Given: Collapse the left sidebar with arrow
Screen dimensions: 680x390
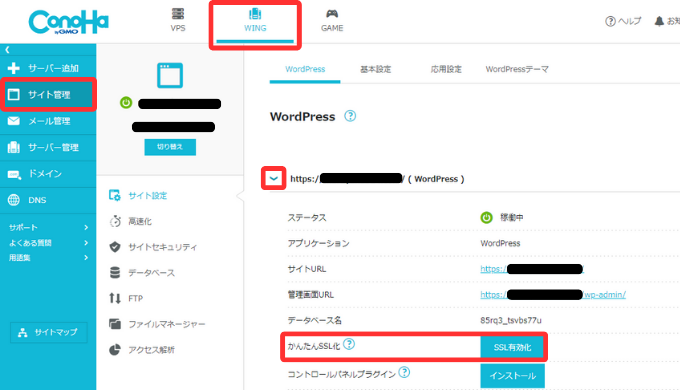Looking at the screenshot, I should [x=7, y=49].
